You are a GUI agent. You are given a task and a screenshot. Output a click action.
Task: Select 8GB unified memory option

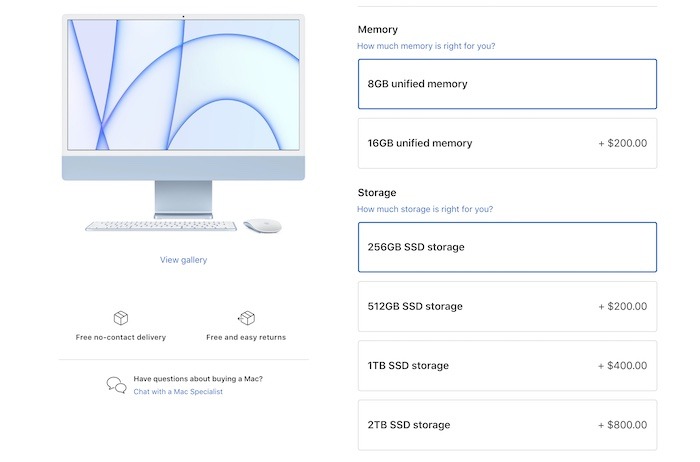507,84
